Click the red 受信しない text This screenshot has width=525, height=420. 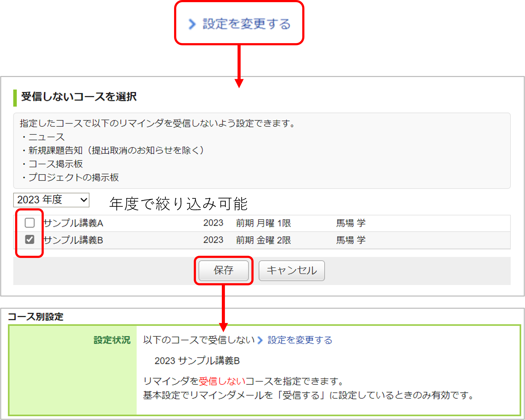click(x=222, y=381)
